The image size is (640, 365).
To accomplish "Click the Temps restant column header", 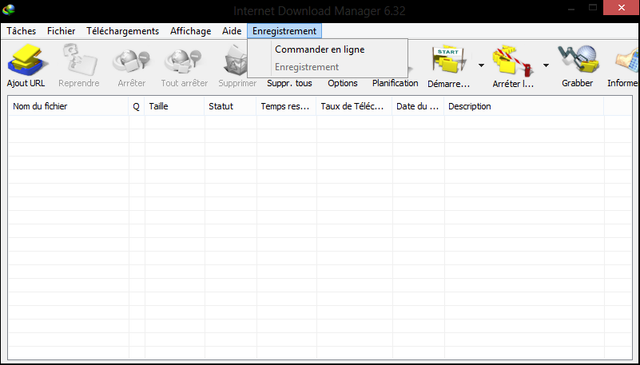I will click(x=286, y=107).
